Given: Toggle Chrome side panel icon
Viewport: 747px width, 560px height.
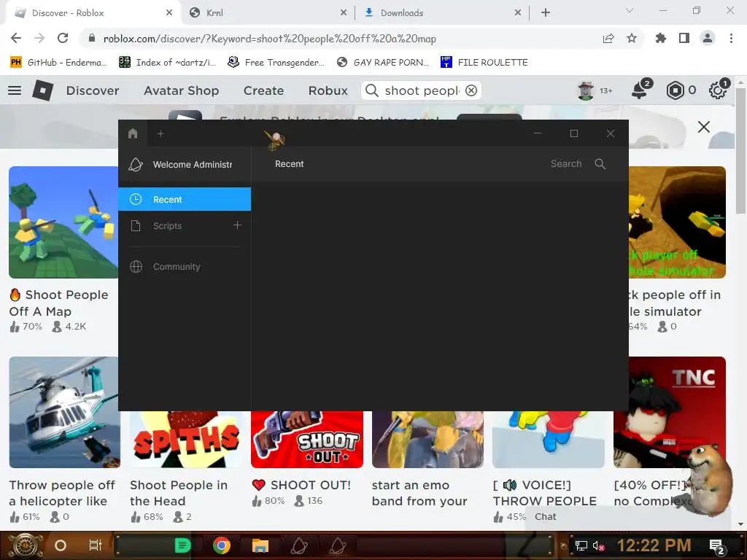Looking at the screenshot, I should [x=684, y=38].
